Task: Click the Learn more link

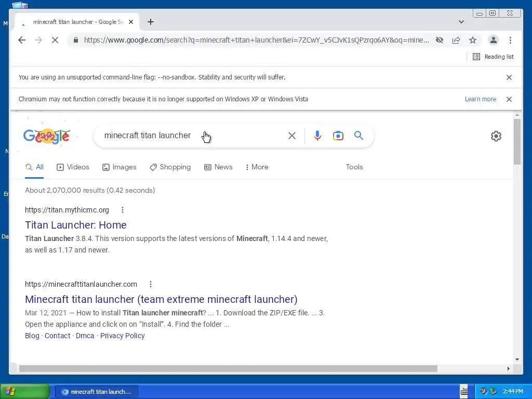Action: [x=481, y=99]
